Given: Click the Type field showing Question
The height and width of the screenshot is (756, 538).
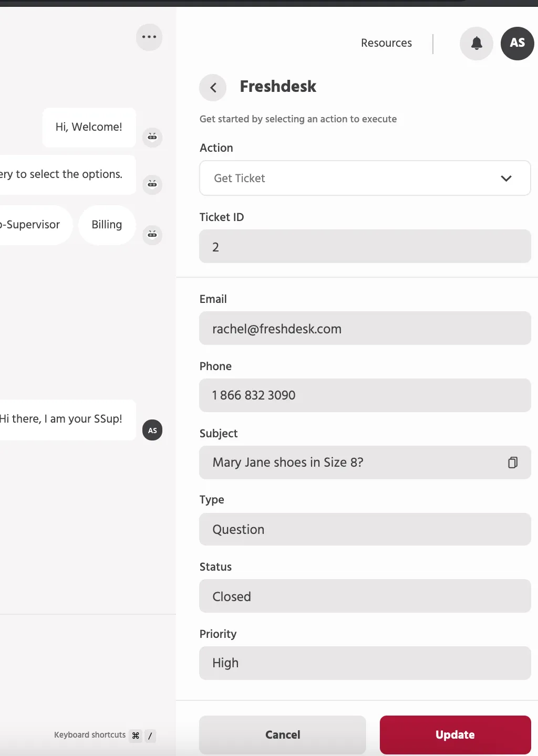Looking at the screenshot, I should pyautogui.click(x=365, y=529).
